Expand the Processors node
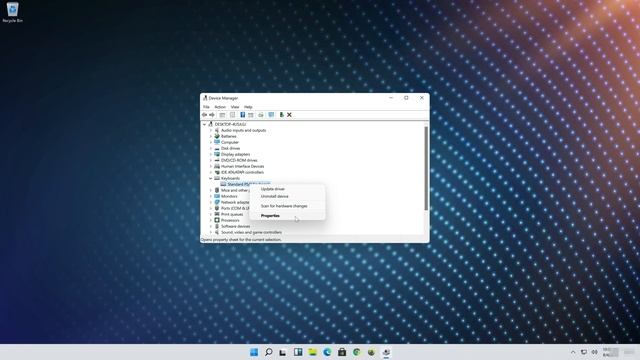 (x=211, y=220)
